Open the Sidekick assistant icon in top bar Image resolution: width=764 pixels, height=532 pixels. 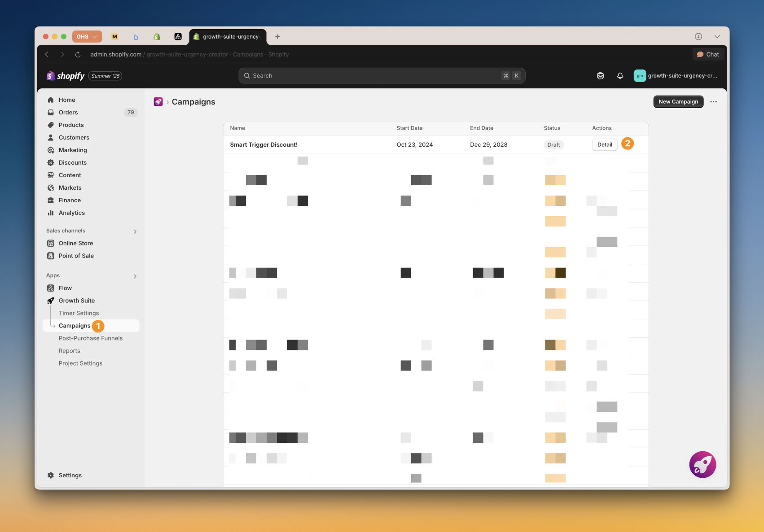(600, 76)
